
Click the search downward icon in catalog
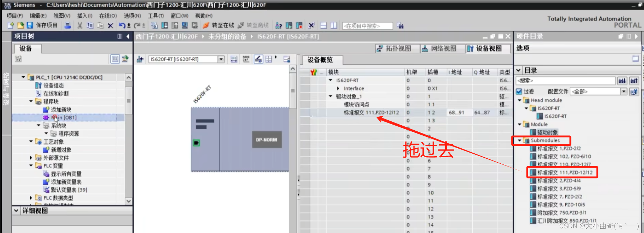pyautogui.click(x=622, y=81)
